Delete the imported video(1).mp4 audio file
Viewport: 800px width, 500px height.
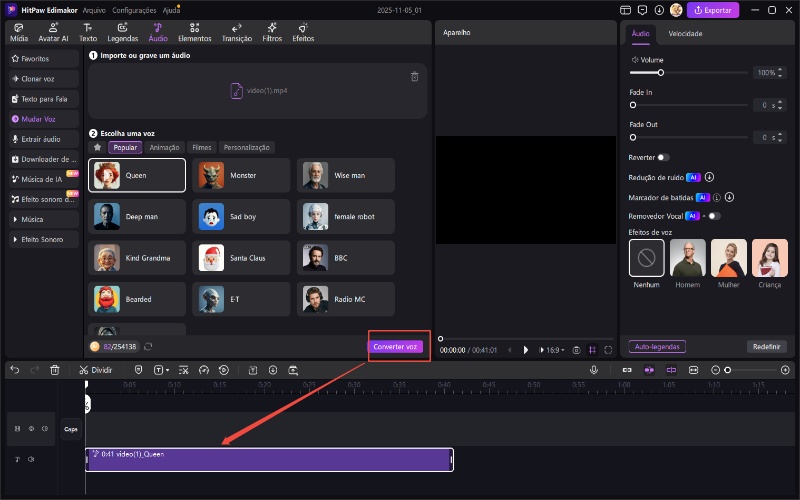(415, 77)
